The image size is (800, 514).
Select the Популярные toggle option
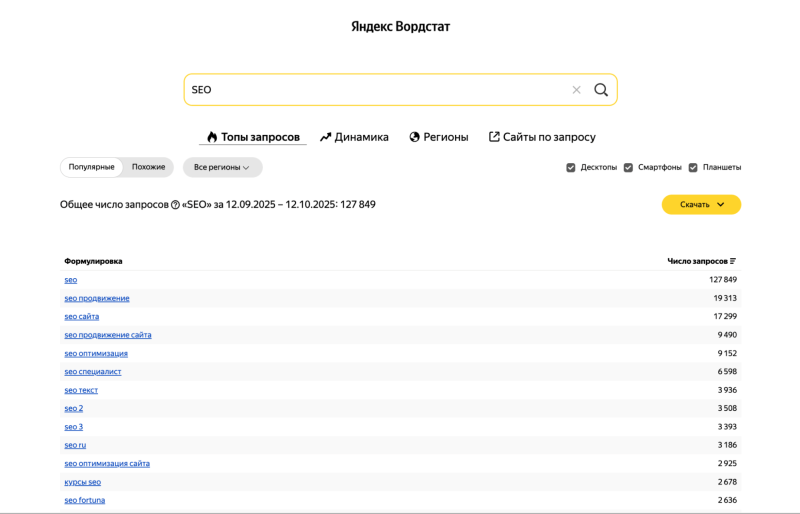(x=92, y=167)
